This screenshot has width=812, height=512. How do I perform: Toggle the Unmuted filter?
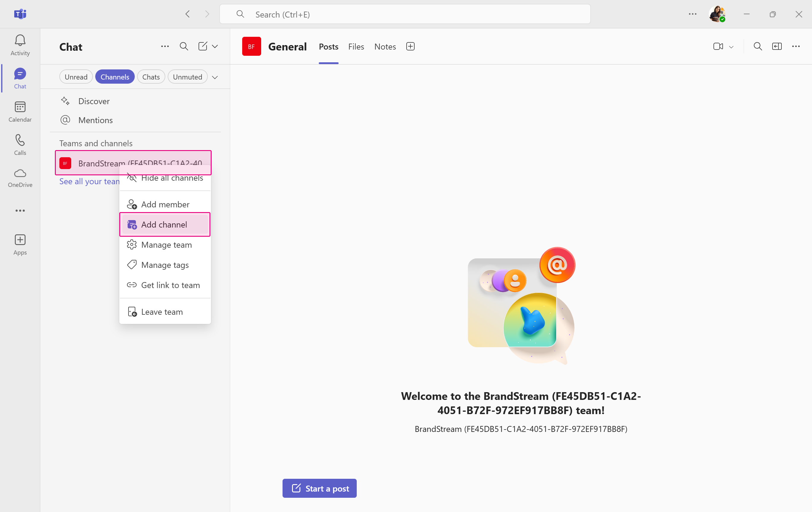coord(188,77)
